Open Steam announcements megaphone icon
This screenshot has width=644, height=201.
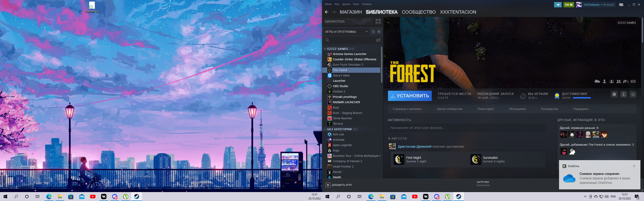[x=558, y=4]
